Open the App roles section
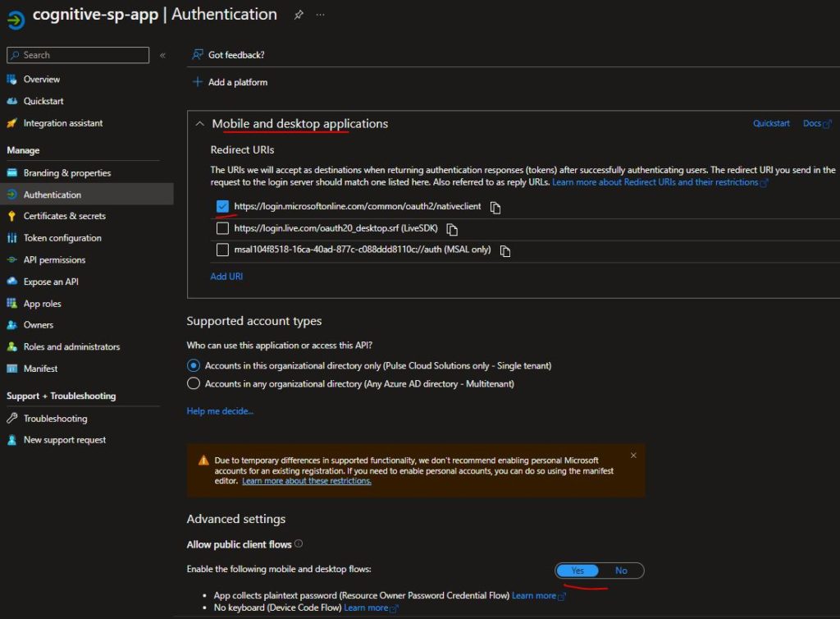 (47, 303)
